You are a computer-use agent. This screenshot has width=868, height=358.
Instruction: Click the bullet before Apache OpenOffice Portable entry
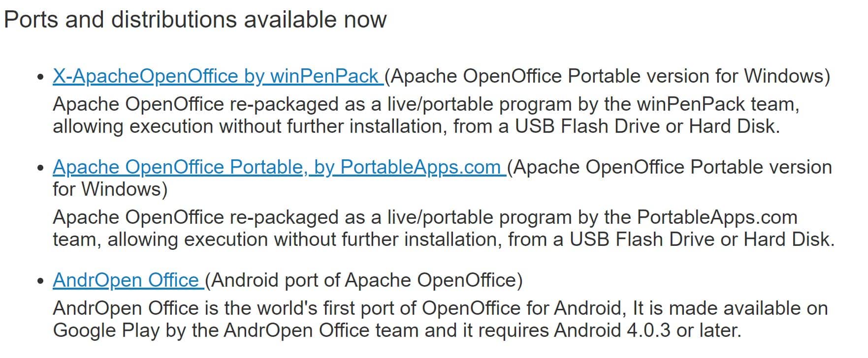coord(40,169)
